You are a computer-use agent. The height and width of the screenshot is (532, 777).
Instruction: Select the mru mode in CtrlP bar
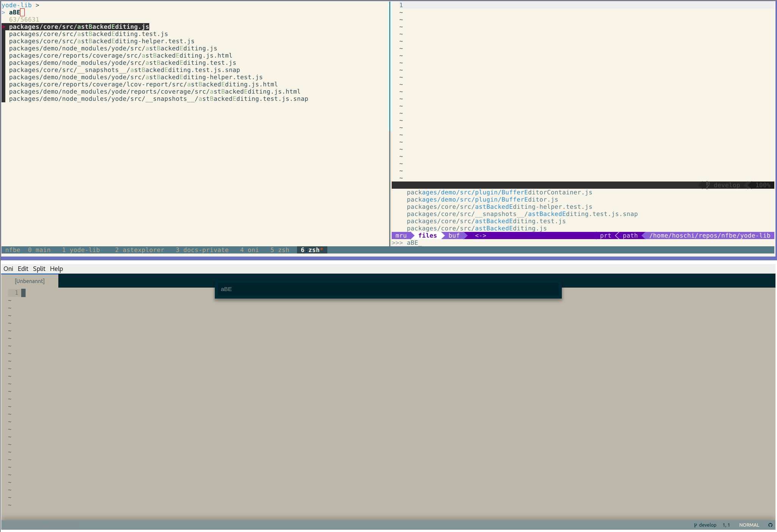401,235
